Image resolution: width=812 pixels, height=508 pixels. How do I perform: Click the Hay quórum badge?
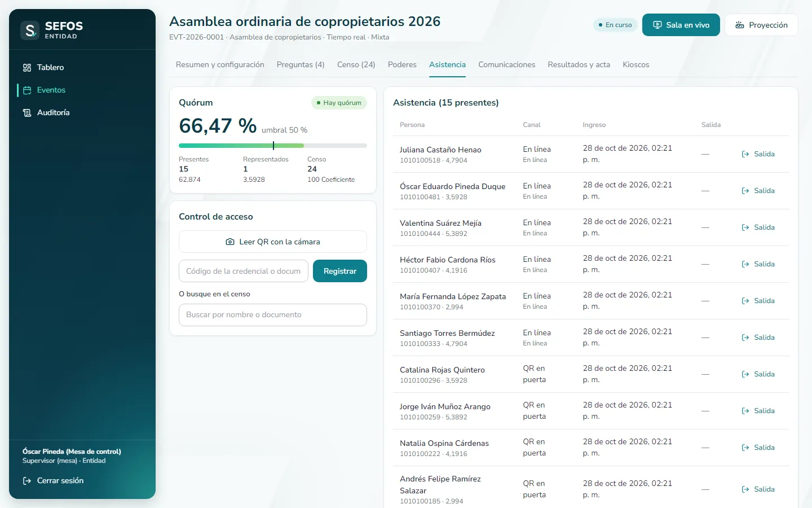coord(339,103)
